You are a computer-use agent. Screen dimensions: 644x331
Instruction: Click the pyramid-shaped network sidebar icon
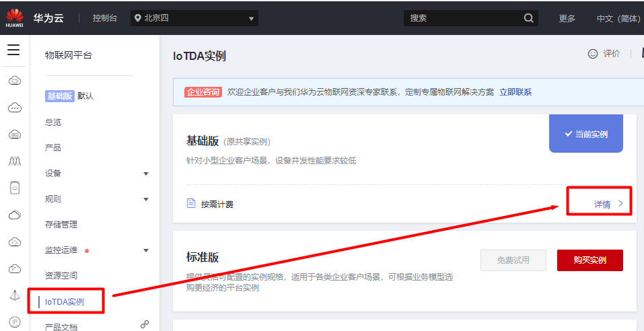[x=15, y=295]
